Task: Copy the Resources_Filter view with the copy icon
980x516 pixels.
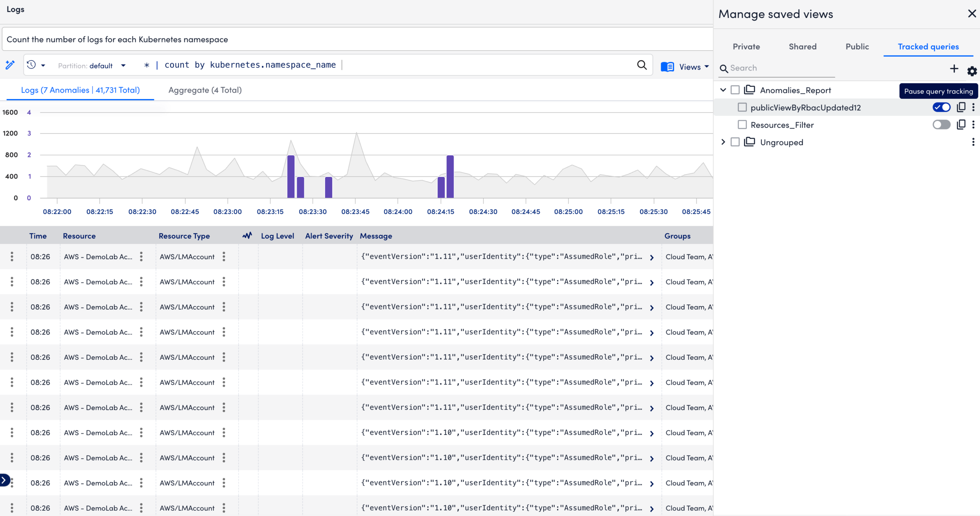Action: (961, 124)
